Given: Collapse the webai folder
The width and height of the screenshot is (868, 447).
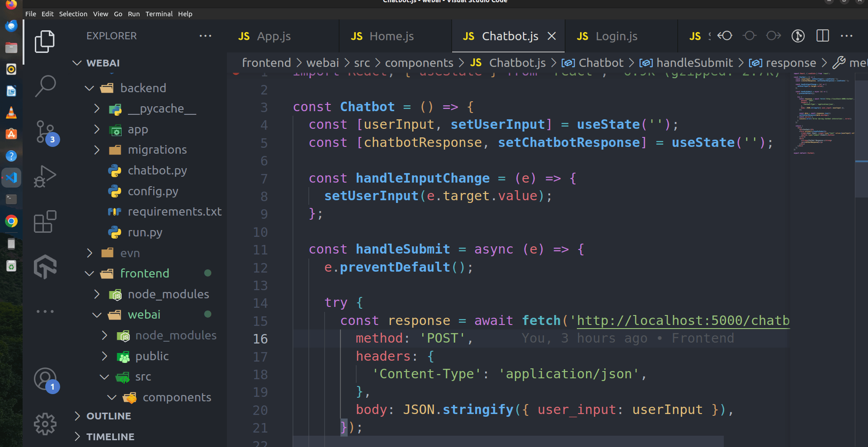Looking at the screenshot, I should coord(97,315).
